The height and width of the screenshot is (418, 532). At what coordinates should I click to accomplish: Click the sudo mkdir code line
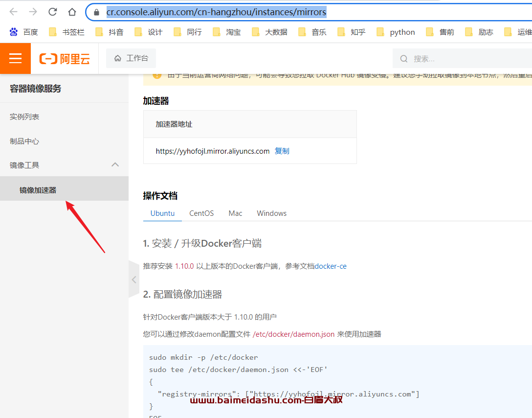203,357
